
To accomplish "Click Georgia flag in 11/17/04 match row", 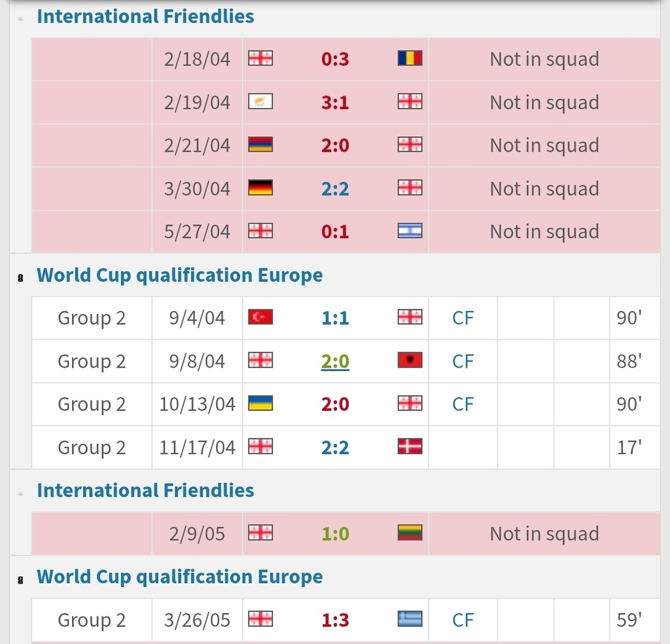I will 260,448.
